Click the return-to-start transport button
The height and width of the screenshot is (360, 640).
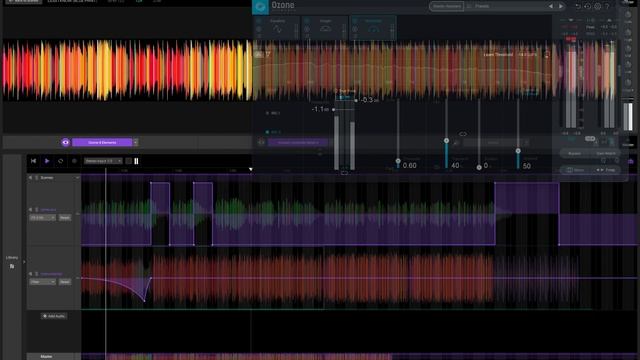click(33, 161)
